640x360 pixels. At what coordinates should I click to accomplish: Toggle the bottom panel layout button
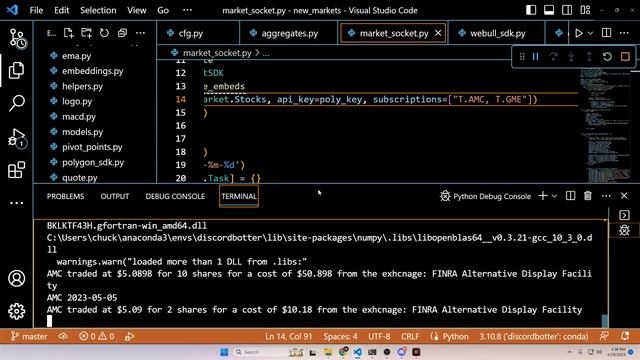point(549,10)
